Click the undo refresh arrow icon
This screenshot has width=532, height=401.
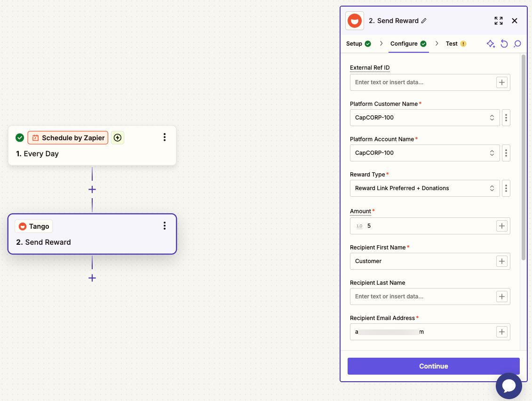(x=504, y=44)
